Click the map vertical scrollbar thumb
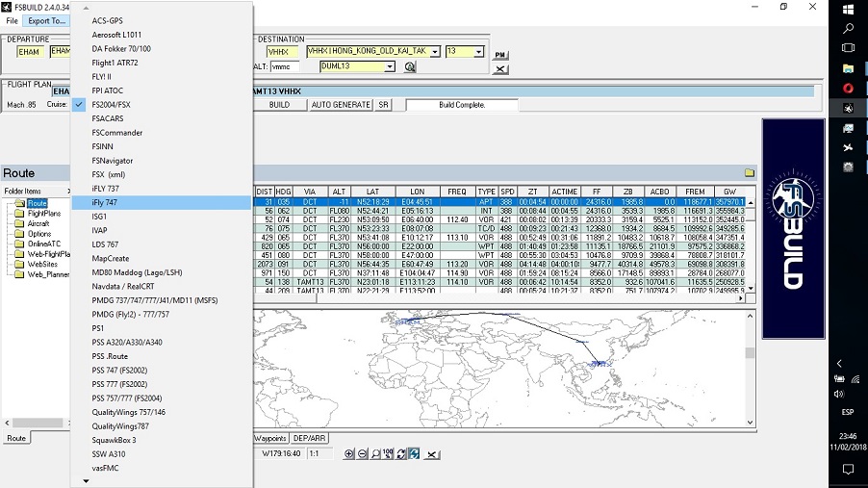The width and height of the screenshot is (868, 488). pos(750,353)
